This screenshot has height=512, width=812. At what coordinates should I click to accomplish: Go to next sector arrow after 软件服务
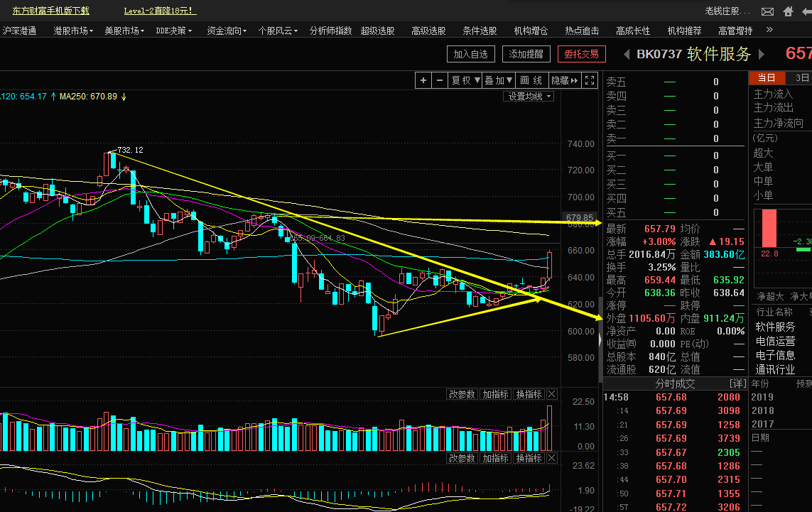point(762,54)
